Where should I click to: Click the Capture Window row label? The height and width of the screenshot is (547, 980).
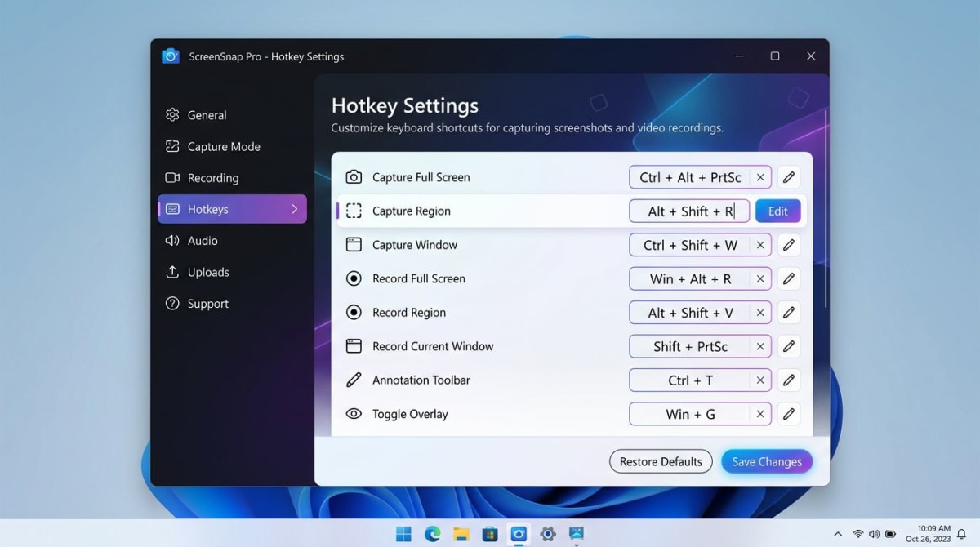click(415, 245)
